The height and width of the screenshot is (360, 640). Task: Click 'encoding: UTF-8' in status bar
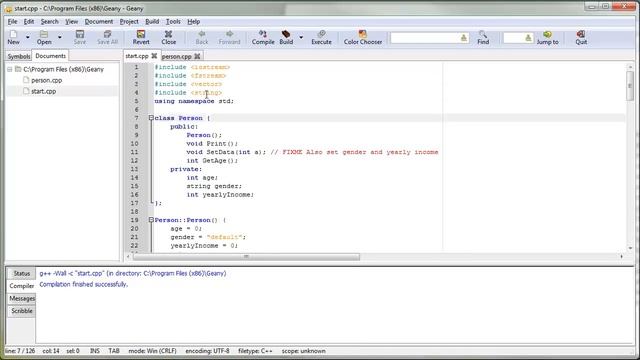pyautogui.click(x=207, y=351)
